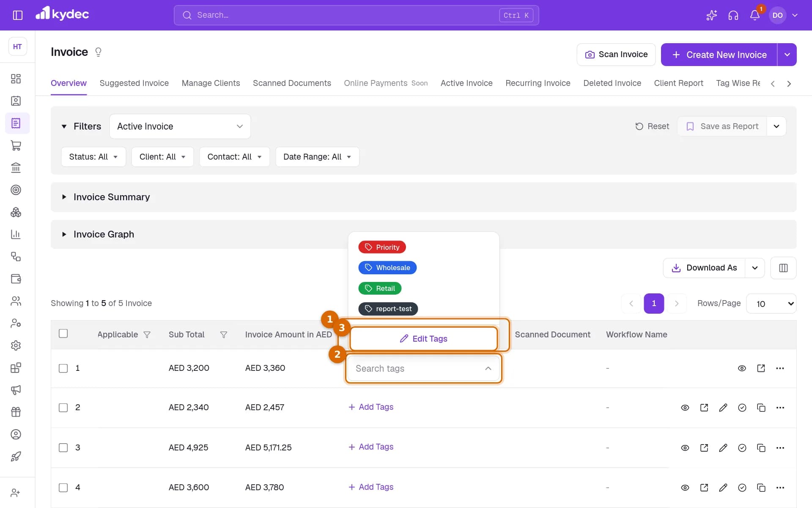Open the notifications bell
Screen dimensions: 812x508
755,15
